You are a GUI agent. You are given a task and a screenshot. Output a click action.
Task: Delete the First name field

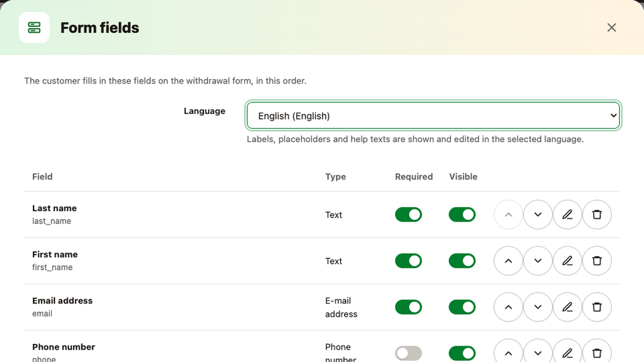click(597, 261)
